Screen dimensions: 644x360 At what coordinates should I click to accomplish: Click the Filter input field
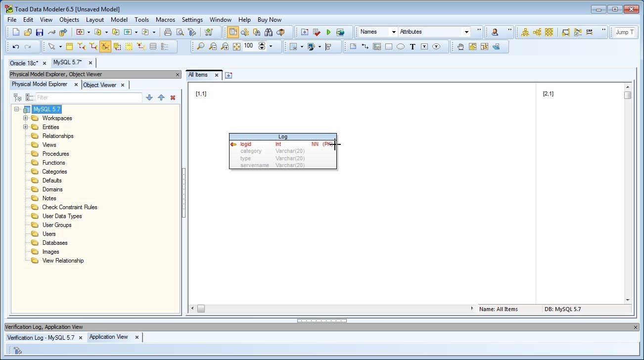point(89,97)
